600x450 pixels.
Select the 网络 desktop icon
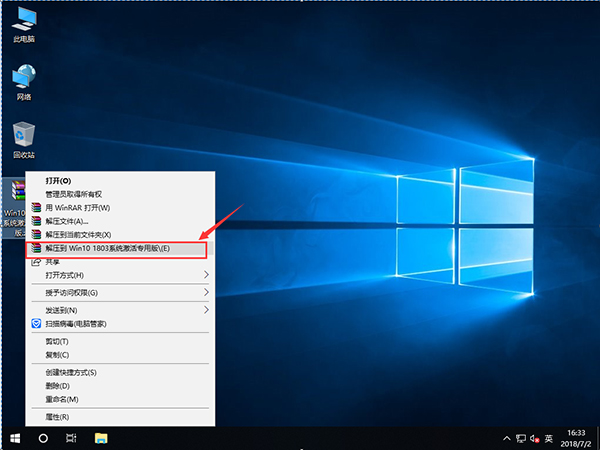point(24,82)
